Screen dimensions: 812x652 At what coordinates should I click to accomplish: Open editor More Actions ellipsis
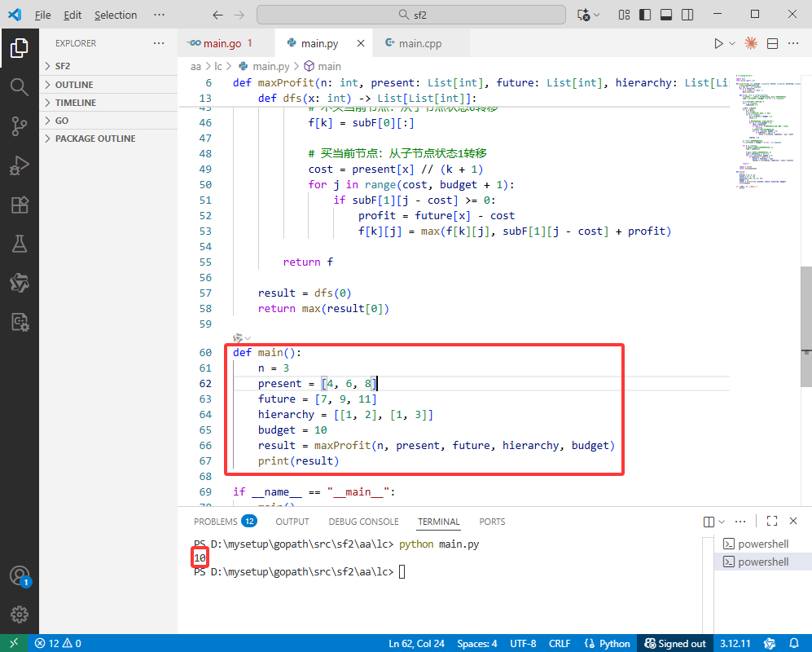(x=793, y=43)
